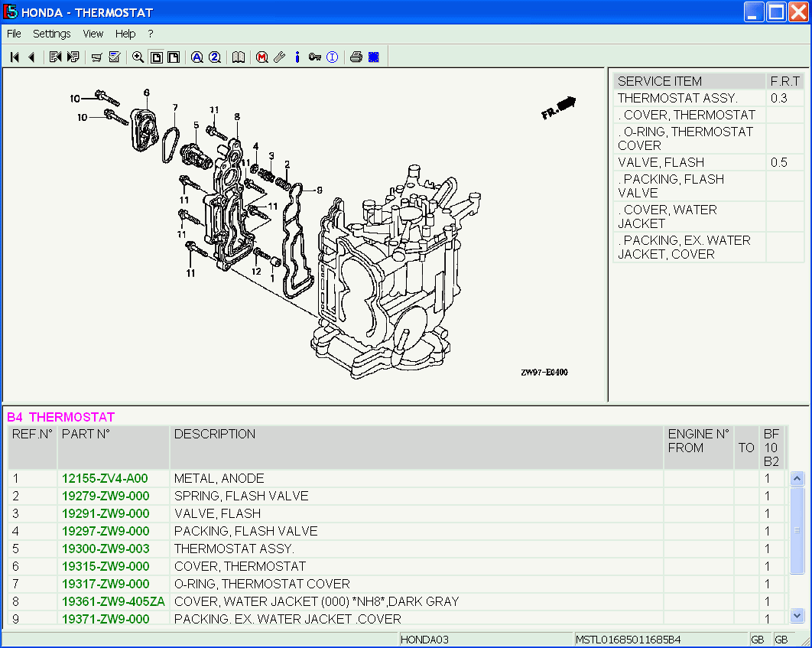812x648 pixels.
Task: Click the F.R.T column header
Action: [785, 81]
